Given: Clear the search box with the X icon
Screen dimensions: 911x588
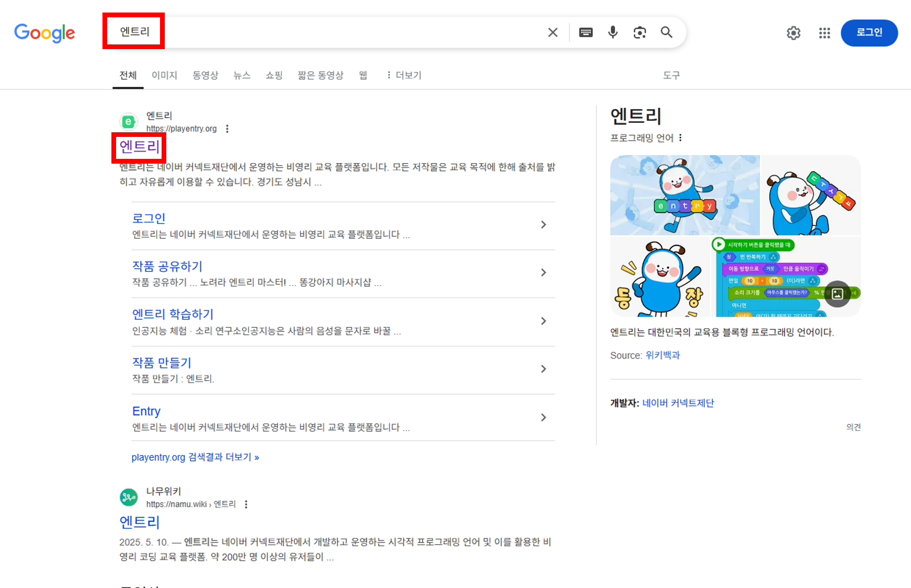Looking at the screenshot, I should click(553, 32).
